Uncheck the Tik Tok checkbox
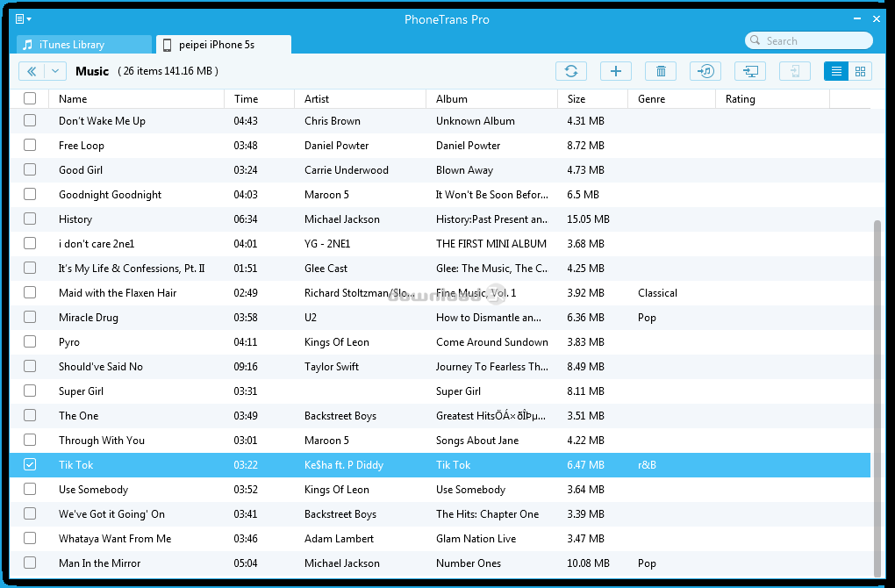The width and height of the screenshot is (895, 588). (30, 464)
